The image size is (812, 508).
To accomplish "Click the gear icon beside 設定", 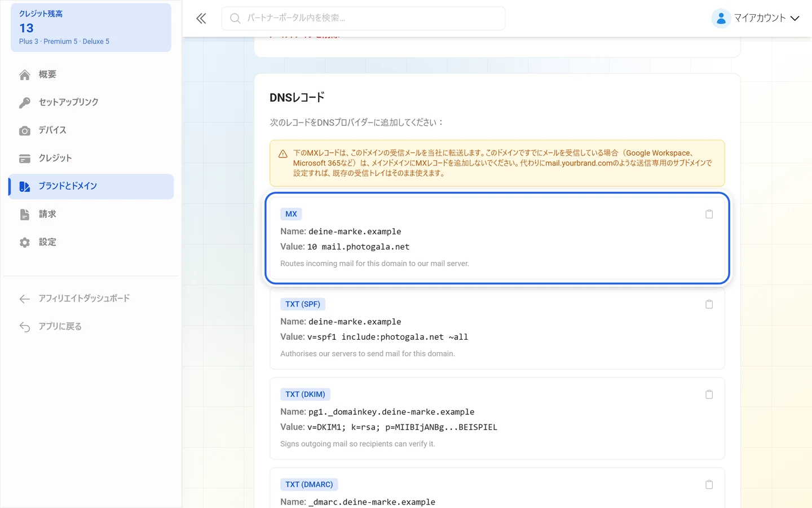I will click(25, 243).
